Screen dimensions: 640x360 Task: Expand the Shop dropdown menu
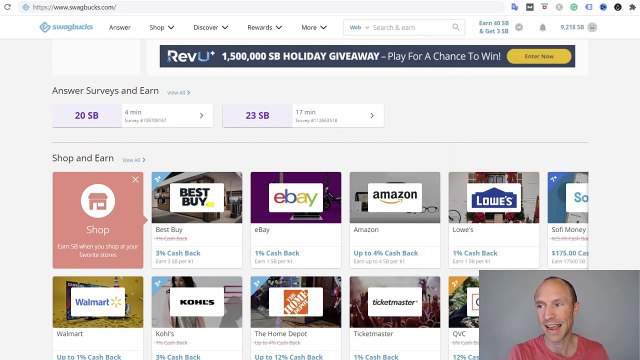click(x=162, y=27)
